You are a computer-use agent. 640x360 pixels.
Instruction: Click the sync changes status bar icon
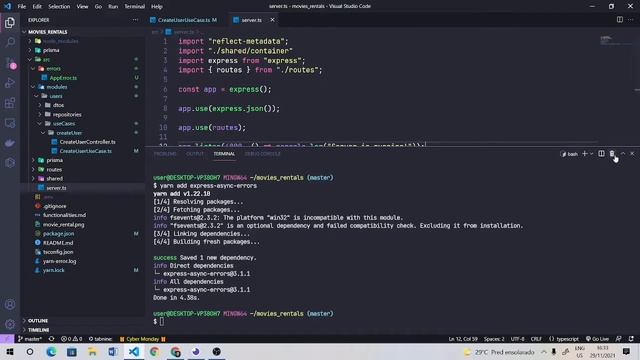tap(51, 339)
